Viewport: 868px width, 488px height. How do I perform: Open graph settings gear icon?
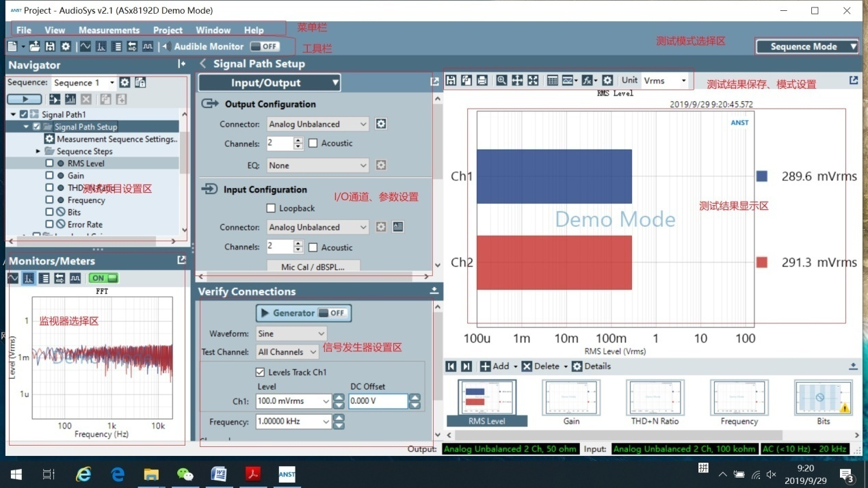click(x=607, y=80)
